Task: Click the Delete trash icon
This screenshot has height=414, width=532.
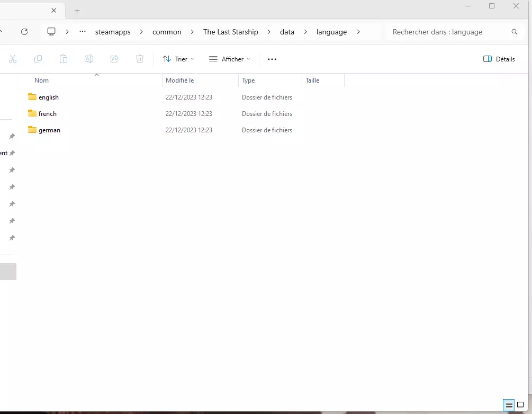Action: pyautogui.click(x=139, y=59)
